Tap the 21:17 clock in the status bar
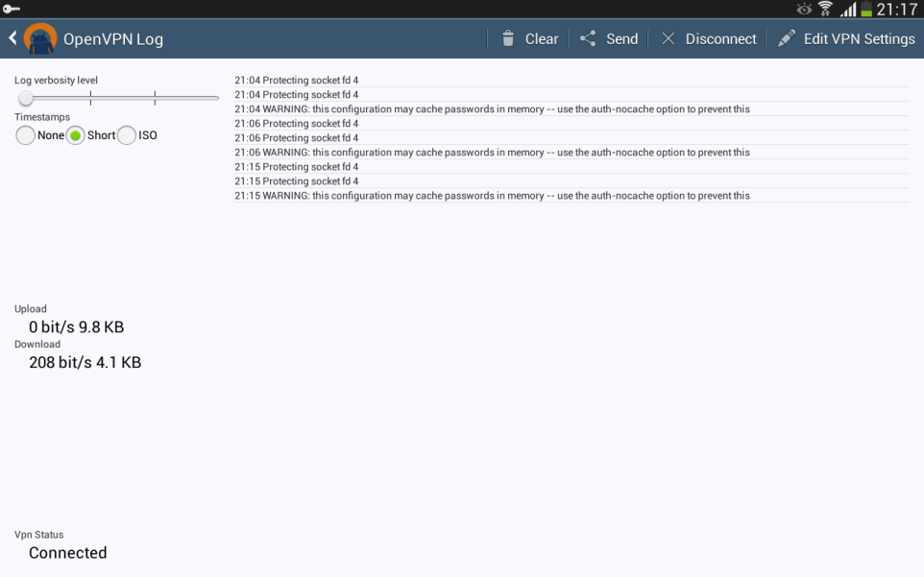 point(897,9)
